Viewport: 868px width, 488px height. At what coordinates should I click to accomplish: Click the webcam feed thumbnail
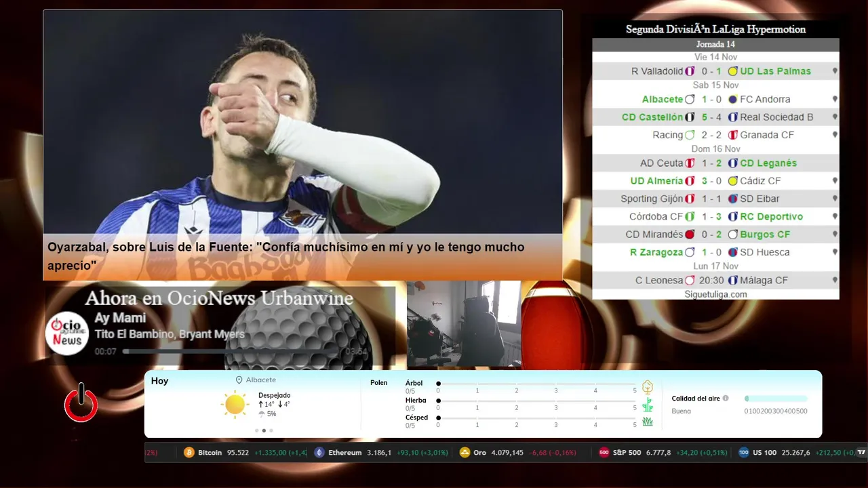point(464,324)
